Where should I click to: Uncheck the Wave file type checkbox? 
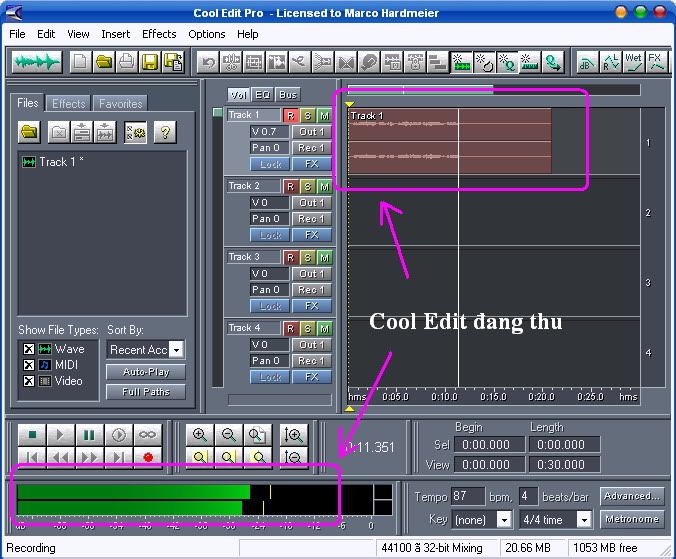28,349
